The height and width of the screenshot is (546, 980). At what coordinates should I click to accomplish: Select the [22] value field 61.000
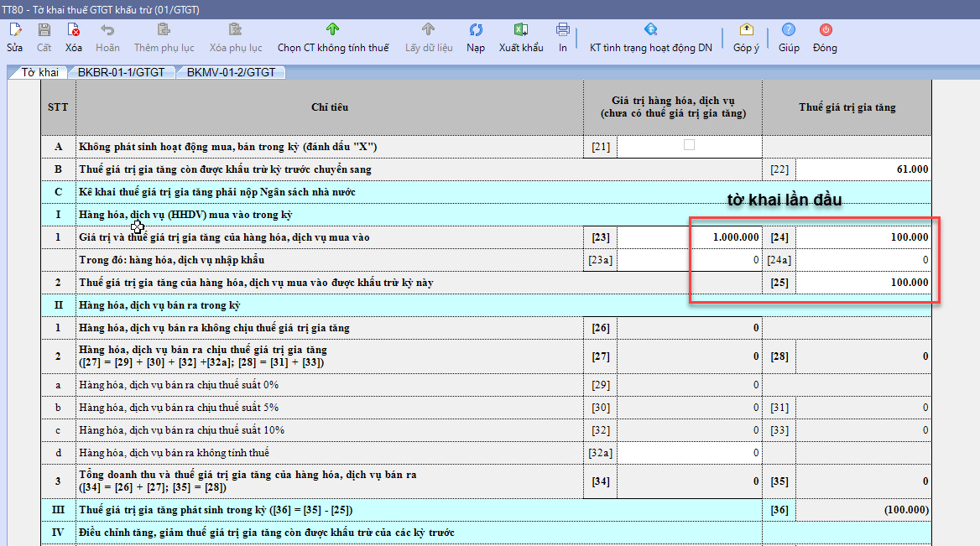point(863,169)
